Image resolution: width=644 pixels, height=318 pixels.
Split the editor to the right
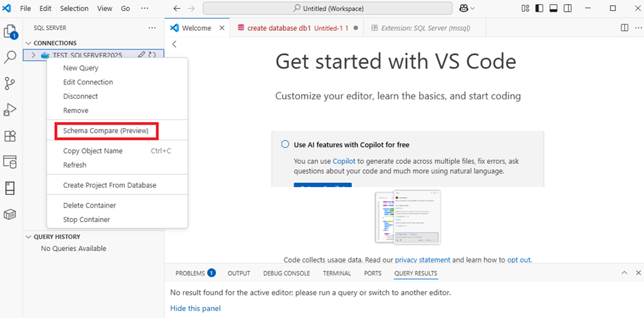[624, 27]
